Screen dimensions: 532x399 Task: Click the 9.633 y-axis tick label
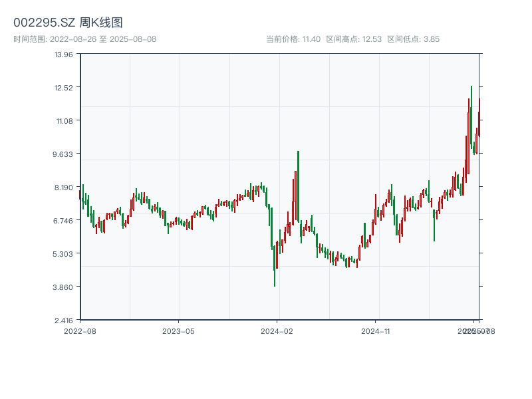64,154
